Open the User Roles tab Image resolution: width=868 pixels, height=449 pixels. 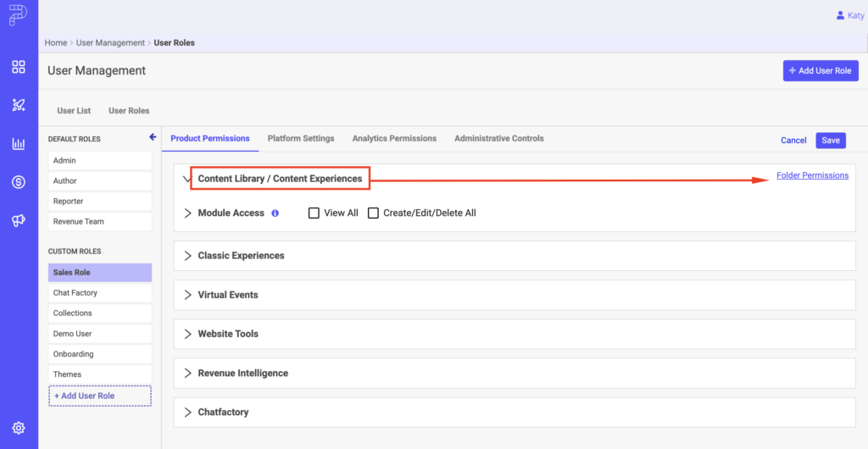click(129, 111)
